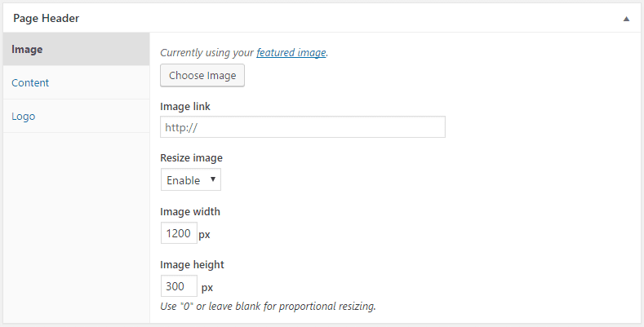The height and width of the screenshot is (327, 644).
Task: Click the px unit beside the height field
Action: tap(207, 287)
